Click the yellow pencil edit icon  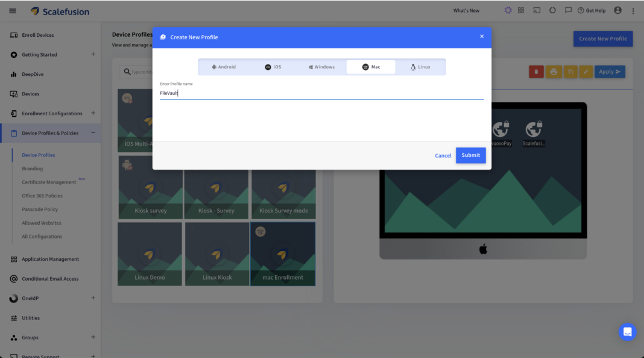(x=586, y=72)
